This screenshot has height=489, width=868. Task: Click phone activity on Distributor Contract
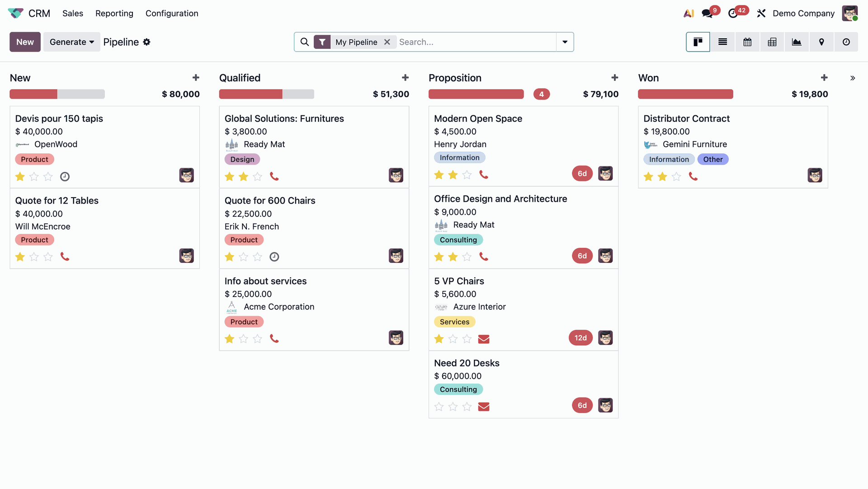693,176
